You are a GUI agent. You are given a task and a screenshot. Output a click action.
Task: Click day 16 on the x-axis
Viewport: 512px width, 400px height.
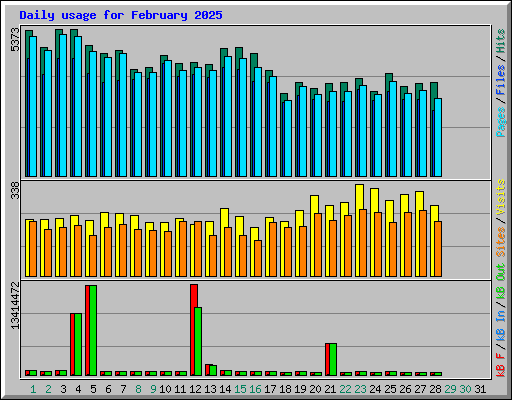click(x=255, y=389)
